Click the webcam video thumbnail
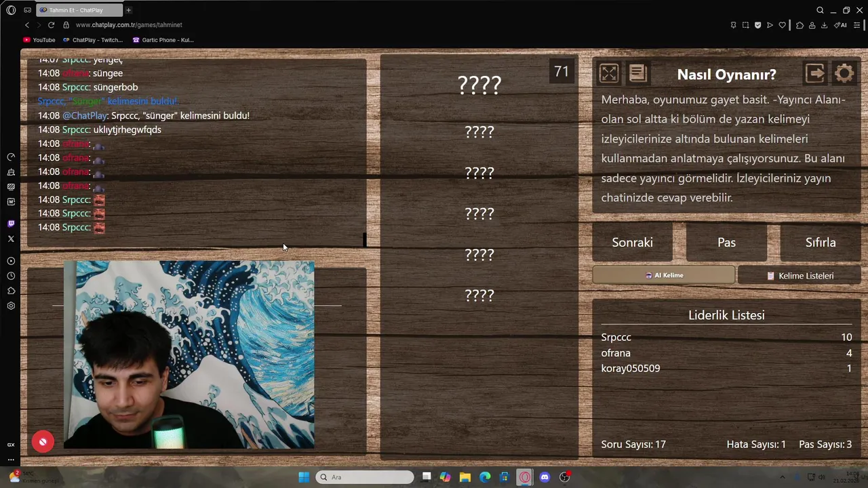This screenshot has width=868, height=488. [189, 354]
